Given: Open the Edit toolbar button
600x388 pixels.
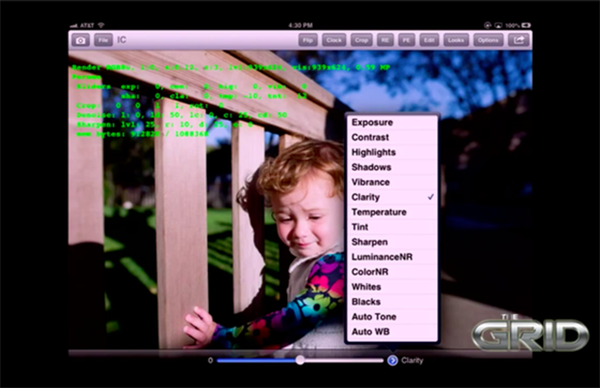Looking at the screenshot, I should (x=429, y=40).
